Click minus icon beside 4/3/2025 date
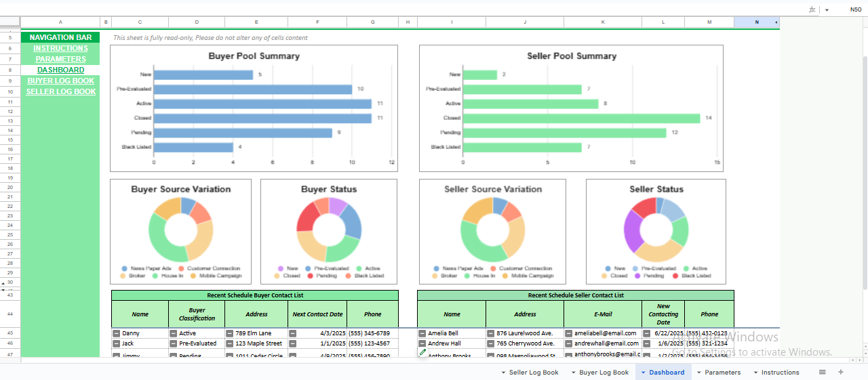868x380 pixels. point(293,333)
